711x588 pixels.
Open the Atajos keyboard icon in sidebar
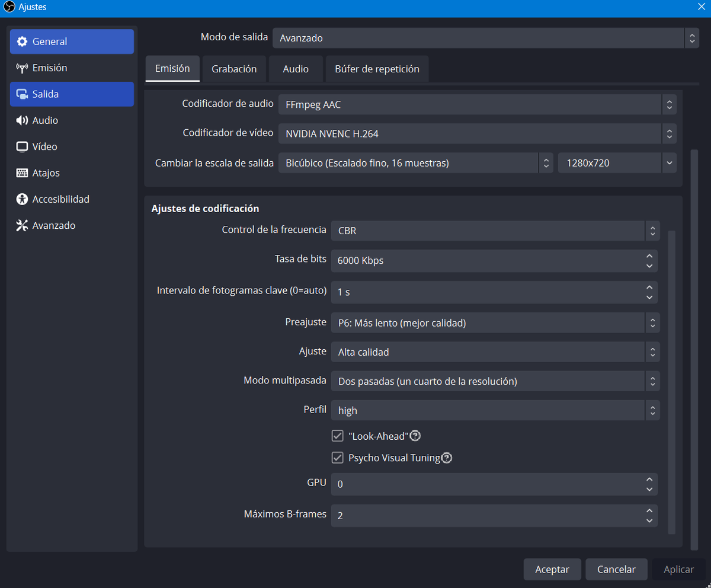(x=22, y=173)
